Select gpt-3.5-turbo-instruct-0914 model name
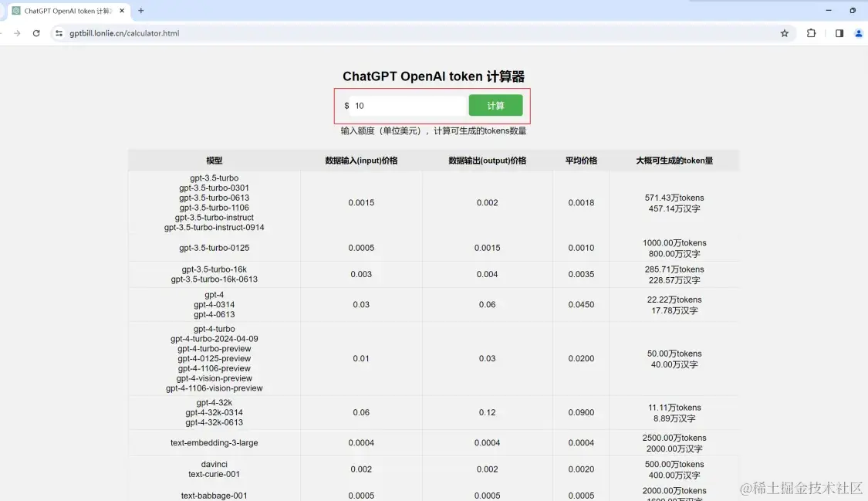Image resolution: width=868 pixels, height=501 pixels. pos(214,227)
